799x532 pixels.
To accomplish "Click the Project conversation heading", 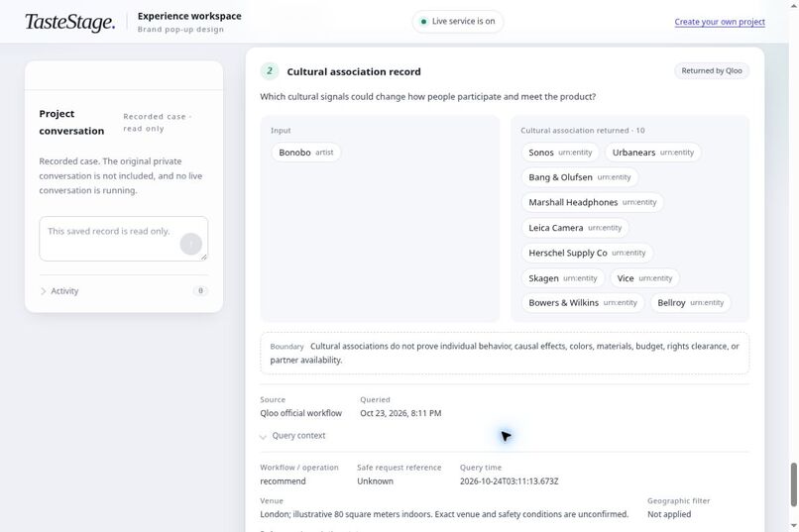I will click(71, 122).
